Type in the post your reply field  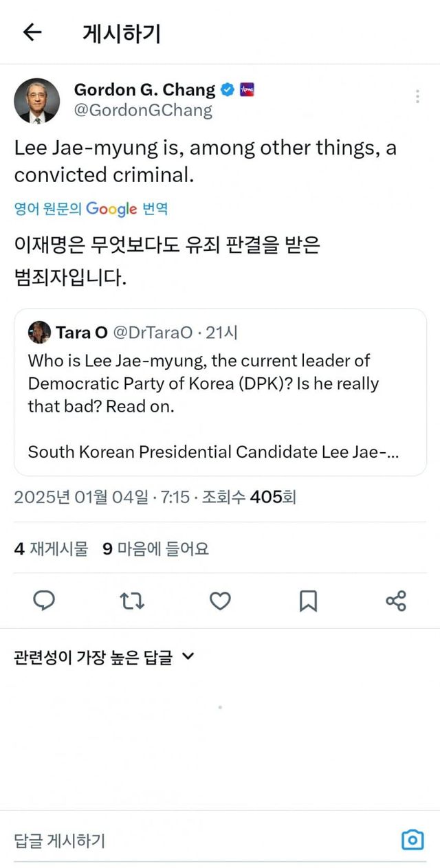pos(199,840)
